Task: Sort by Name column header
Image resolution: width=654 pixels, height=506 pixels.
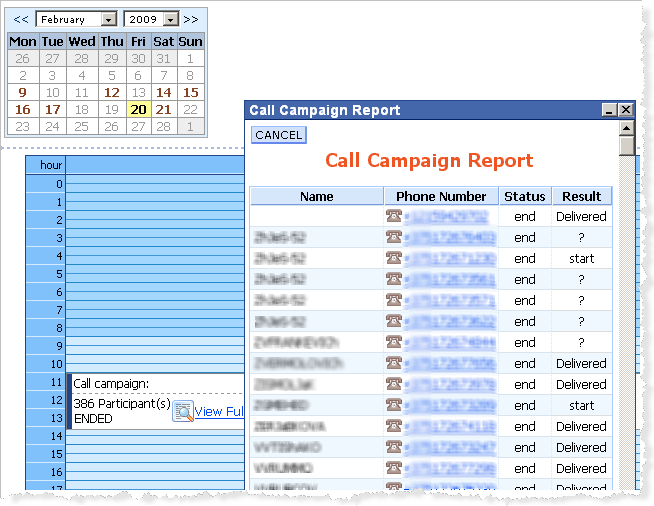Action: 316,196
